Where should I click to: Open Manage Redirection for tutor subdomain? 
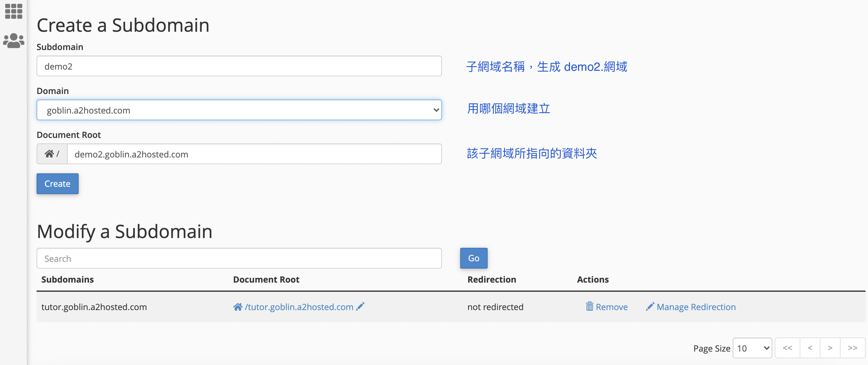click(696, 307)
